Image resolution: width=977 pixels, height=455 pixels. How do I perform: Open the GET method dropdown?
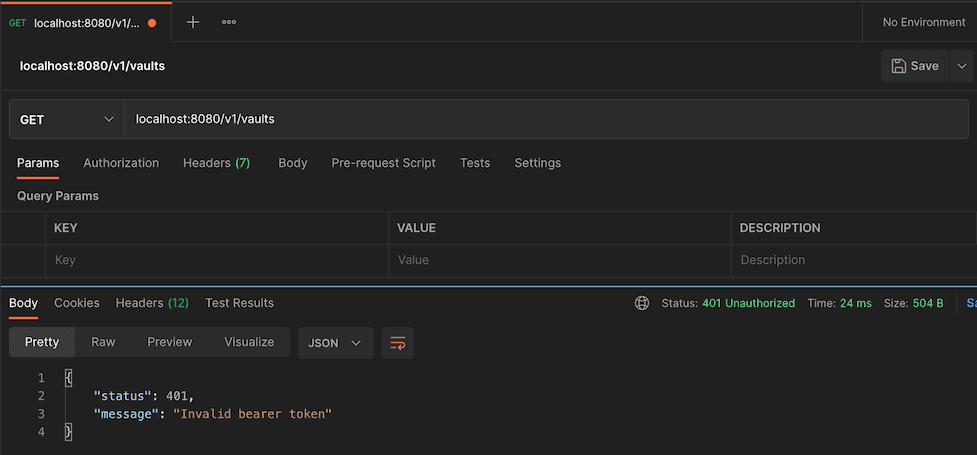[67, 119]
